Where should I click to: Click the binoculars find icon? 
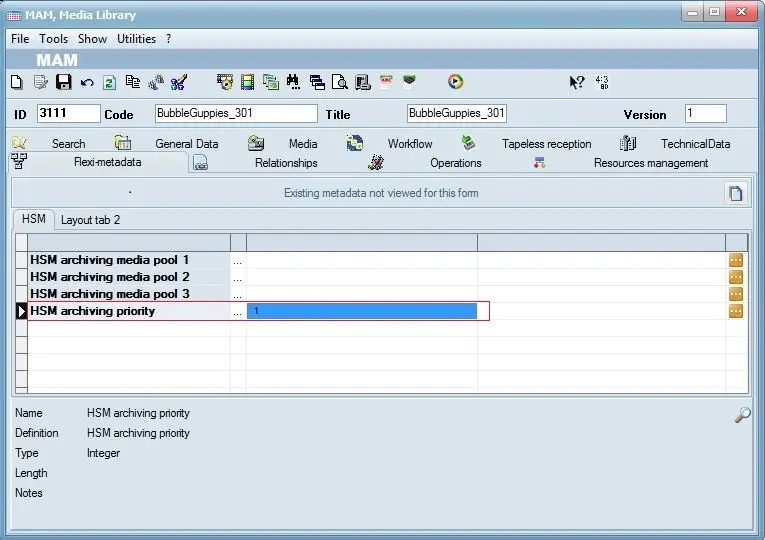[293, 82]
